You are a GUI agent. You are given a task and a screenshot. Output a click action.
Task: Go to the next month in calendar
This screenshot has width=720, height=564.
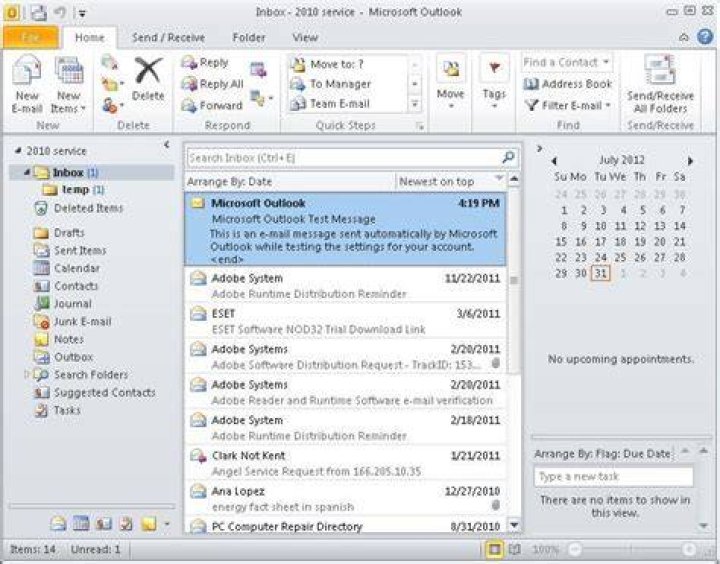[x=690, y=161]
